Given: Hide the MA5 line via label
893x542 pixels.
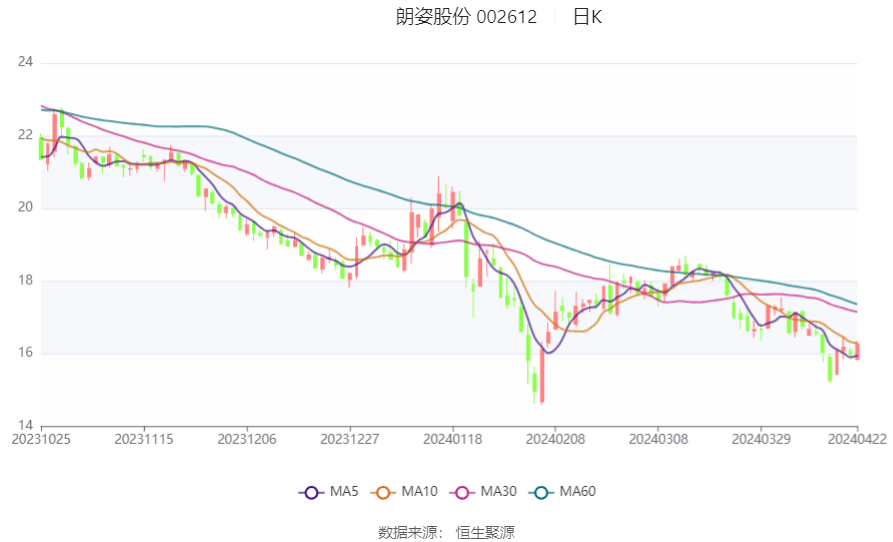Looking at the screenshot, I should [x=344, y=492].
